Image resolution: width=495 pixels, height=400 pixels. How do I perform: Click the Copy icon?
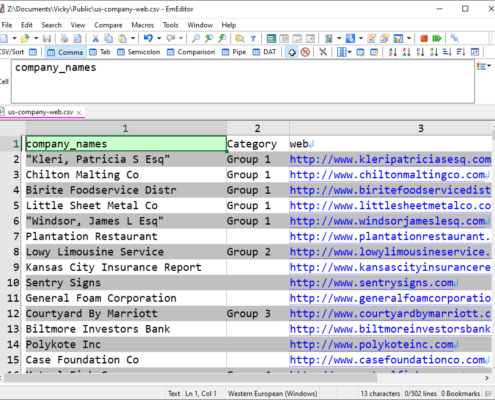click(x=109, y=38)
